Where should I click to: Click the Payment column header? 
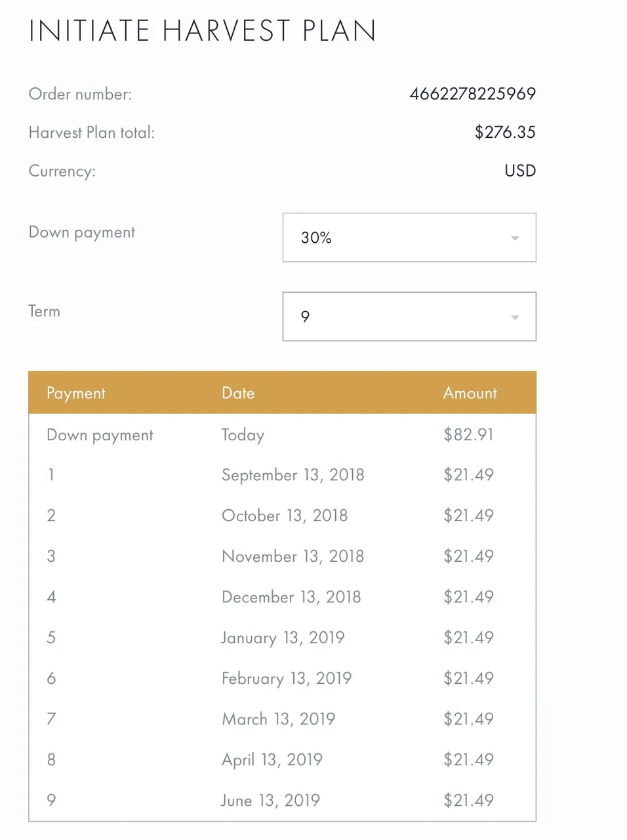click(76, 393)
